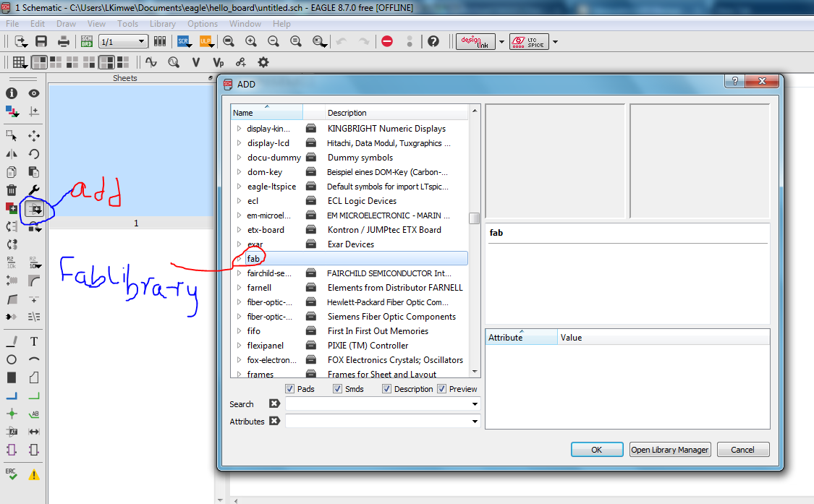Select the Circle drawing tool
This screenshot has height=504, width=814.
(12, 359)
